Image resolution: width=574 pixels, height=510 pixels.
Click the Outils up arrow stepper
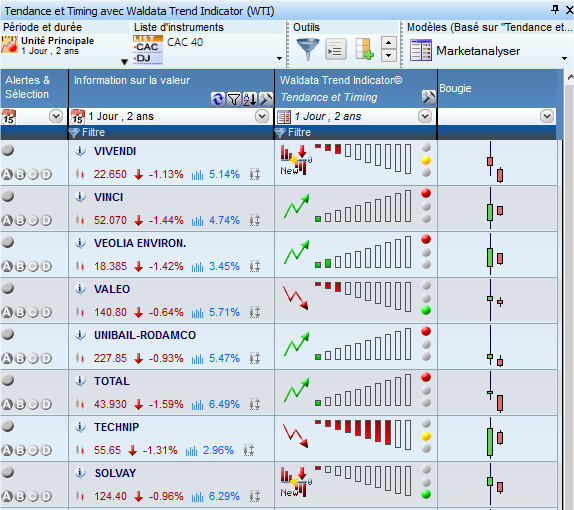tap(389, 43)
